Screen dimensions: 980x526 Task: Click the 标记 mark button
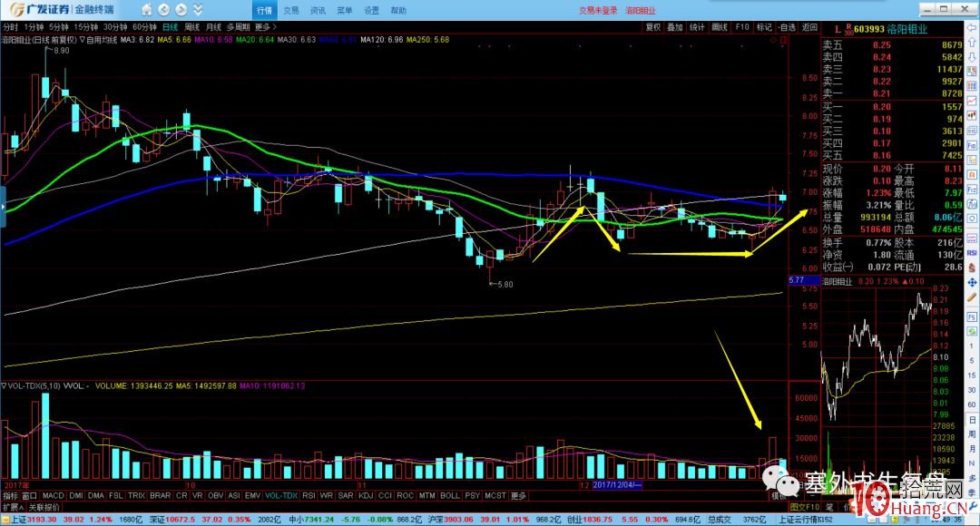pos(764,27)
